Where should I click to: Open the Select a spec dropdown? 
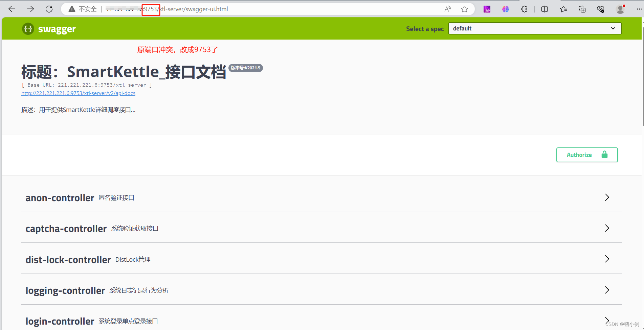pyautogui.click(x=535, y=28)
